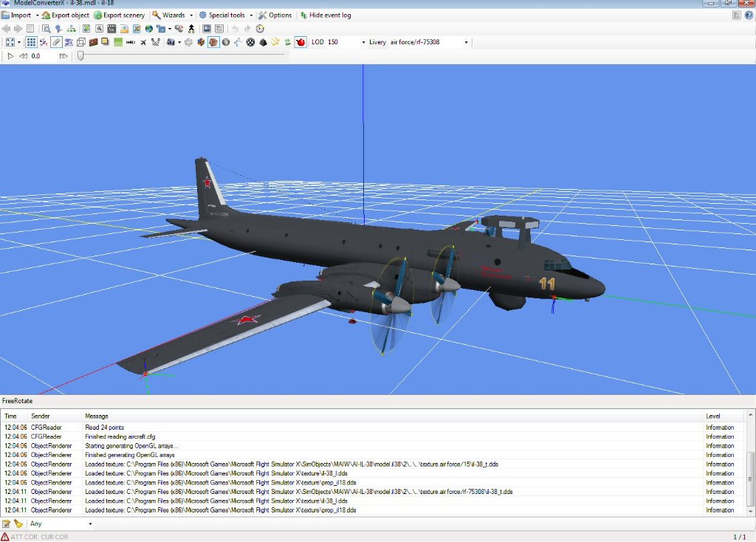756x542 pixels.
Task: Open dropdown next to zoom extents icon
Action: tap(19, 42)
